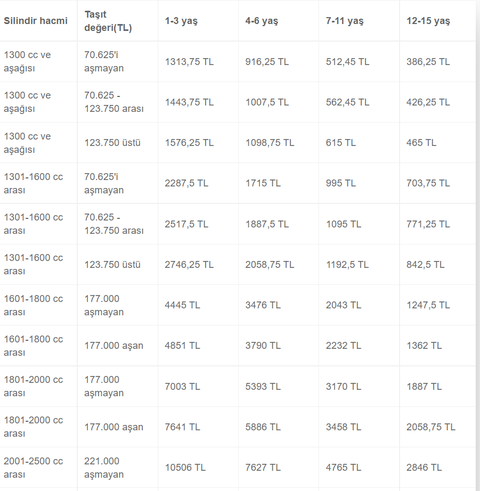Select the 1313,75 TL cell
The height and width of the screenshot is (491, 480).
pyautogui.click(x=189, y=62)
